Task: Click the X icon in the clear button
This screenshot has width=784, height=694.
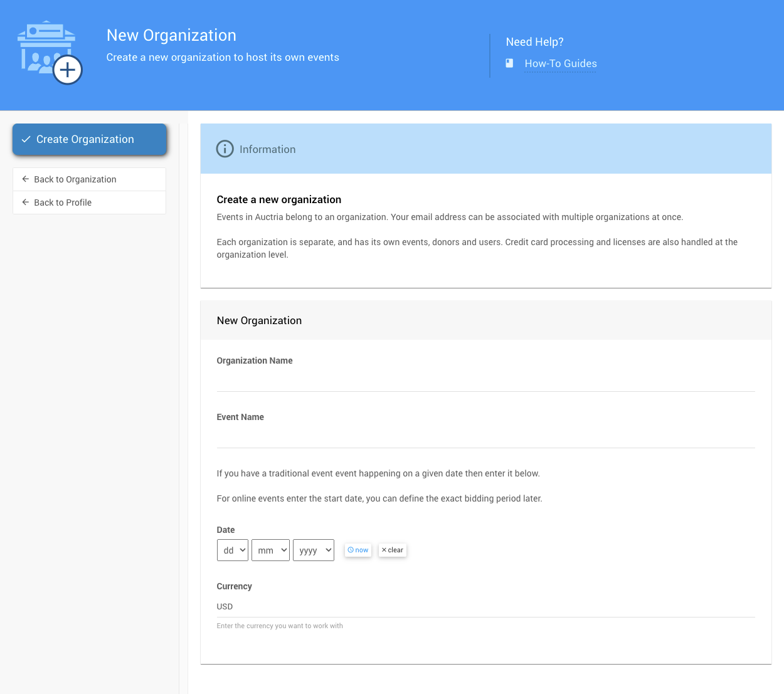Action: [384, 550]
